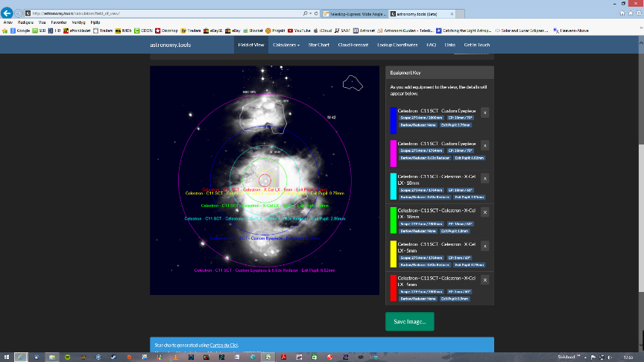The height and width of the screenshot is (362, 644).
Task: Open the Astronet bookmark
Action: [364, 31]
